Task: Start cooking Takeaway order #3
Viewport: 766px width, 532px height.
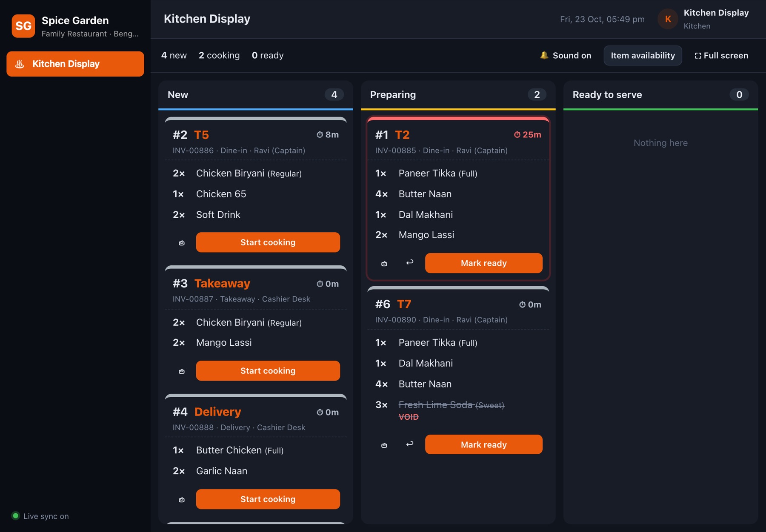Action: (x=268, y=371)
